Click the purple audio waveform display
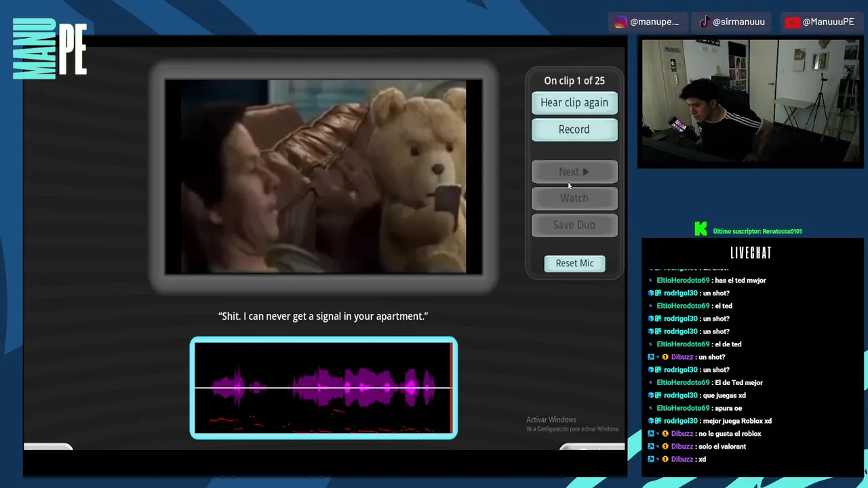The height and width of the screenshot is (488, 868). tap(323, 388)
